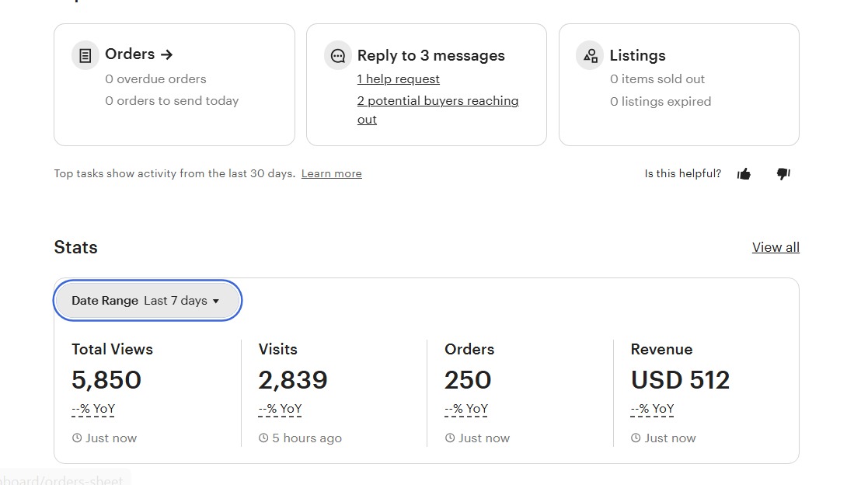Click YoY percentage under Orders
Image resolution: width=868 pixels, height=485 pixels.
(x=466, y=409)
